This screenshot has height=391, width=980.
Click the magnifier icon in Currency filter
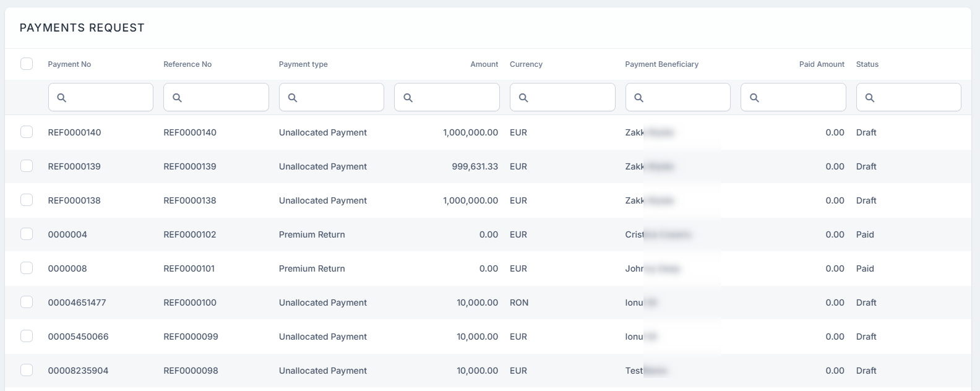tap(523, 98)
